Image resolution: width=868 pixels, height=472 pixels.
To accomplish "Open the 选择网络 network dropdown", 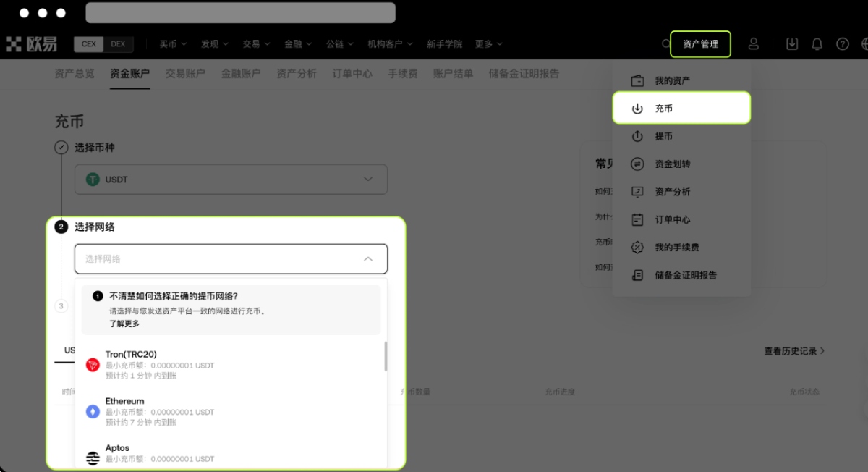I will click(230, 258).
